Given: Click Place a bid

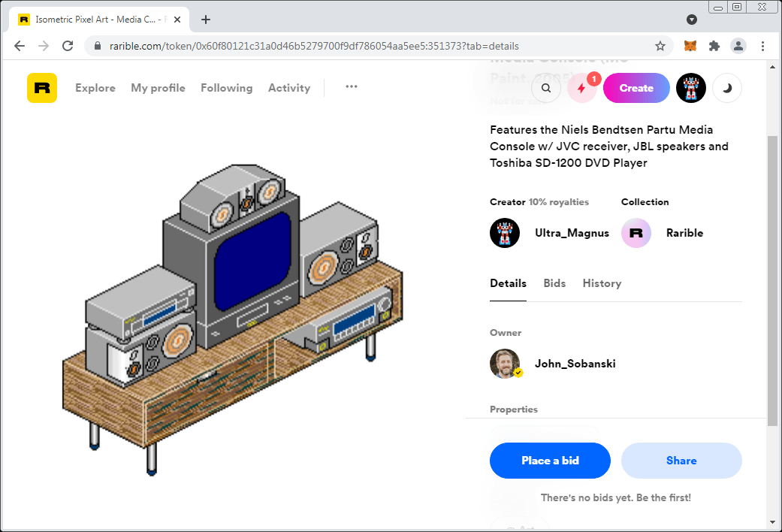Looking at the screenshot, I should tap(550, 461).
